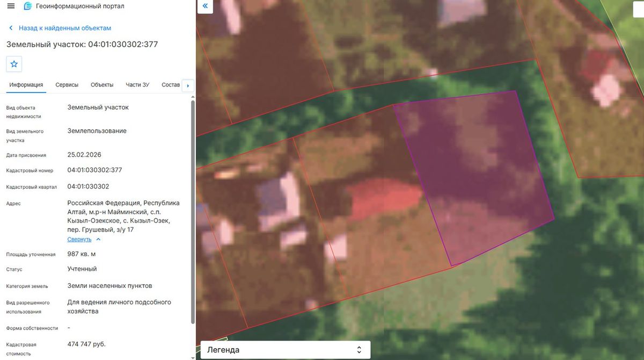Open the Состав tab
The width and height of the screenshot is (644, 360).
click(171, 85)
